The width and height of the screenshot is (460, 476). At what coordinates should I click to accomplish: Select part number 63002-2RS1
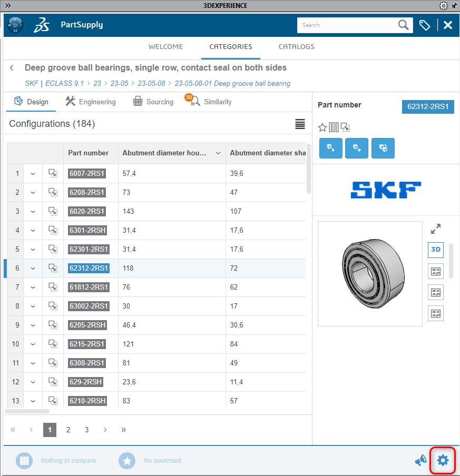coord(89,306)
